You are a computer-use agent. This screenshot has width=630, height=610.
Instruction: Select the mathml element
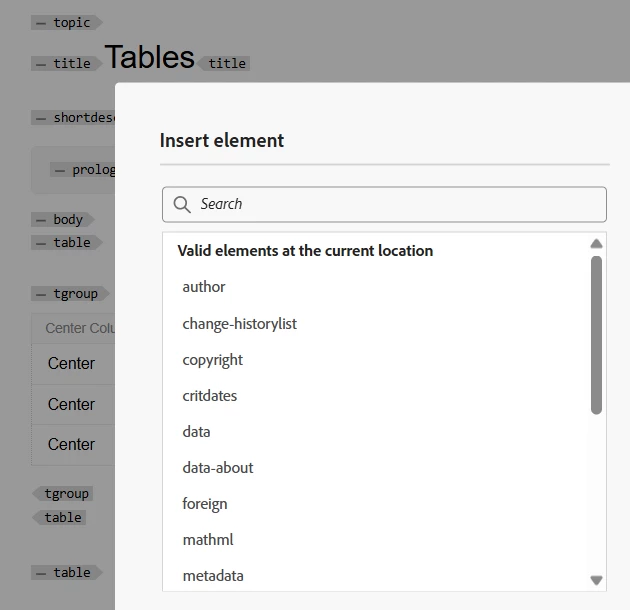click(207, 540)
